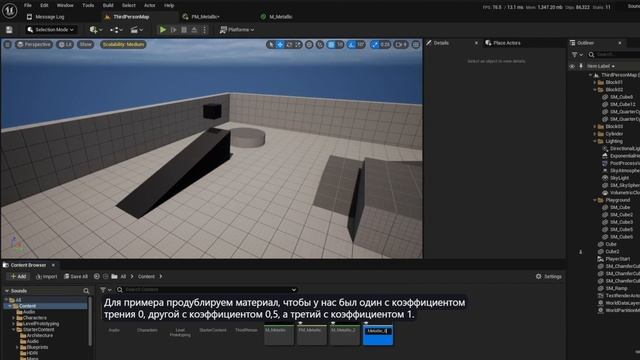Open the play options three-dot menu
640x360 pixels.
click(204, 30)
